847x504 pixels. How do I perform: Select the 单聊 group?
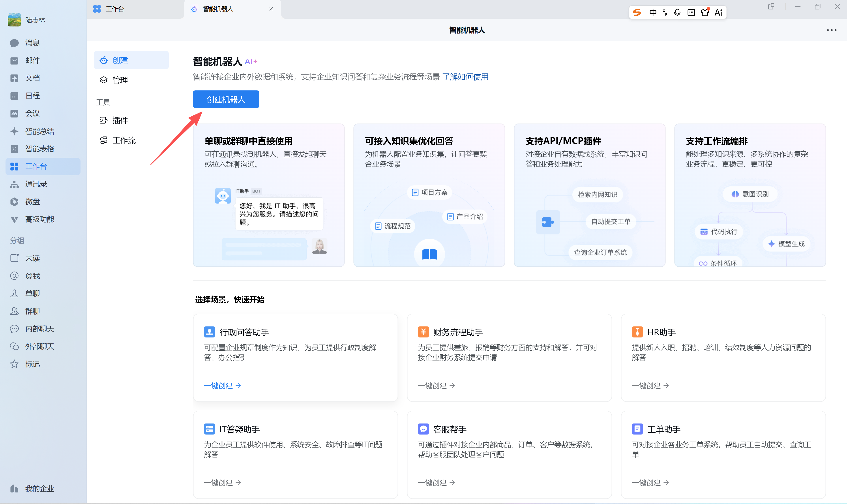click(43, 293)
